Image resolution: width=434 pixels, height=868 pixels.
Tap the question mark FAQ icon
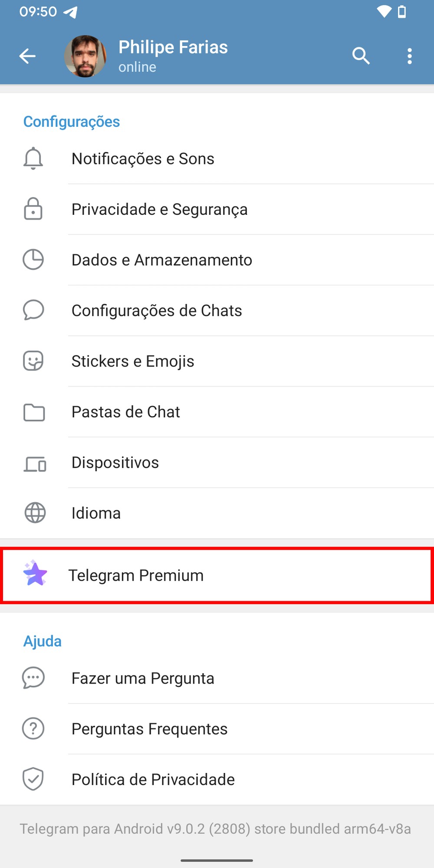click(33, 729)
